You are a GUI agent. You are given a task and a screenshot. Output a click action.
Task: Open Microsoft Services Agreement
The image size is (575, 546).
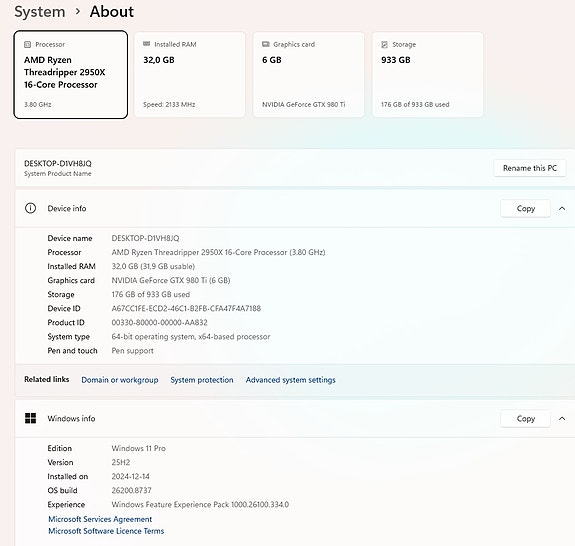click(100, 519)
